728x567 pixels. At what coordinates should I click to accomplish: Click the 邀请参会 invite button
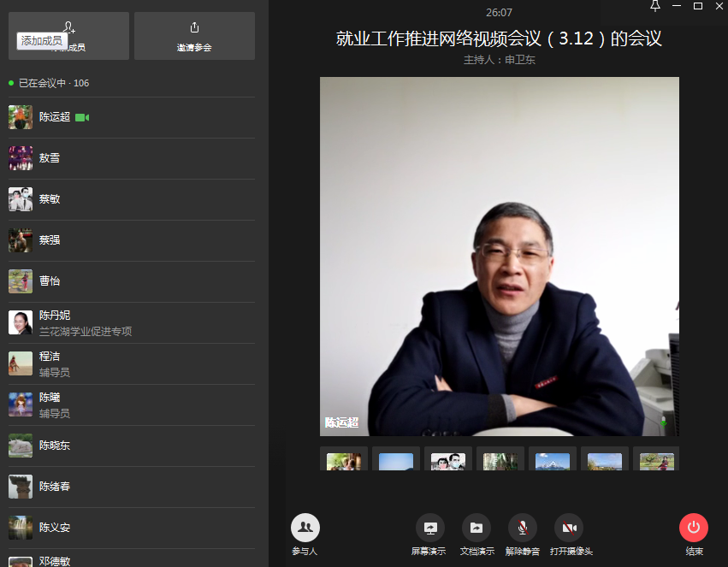pos(194,36)
